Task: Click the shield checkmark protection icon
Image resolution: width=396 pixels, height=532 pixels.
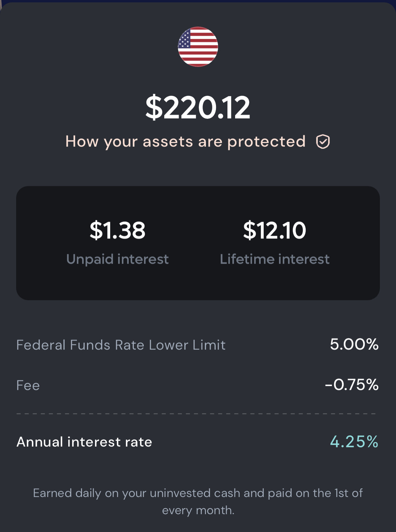Action: click(323, 142)
